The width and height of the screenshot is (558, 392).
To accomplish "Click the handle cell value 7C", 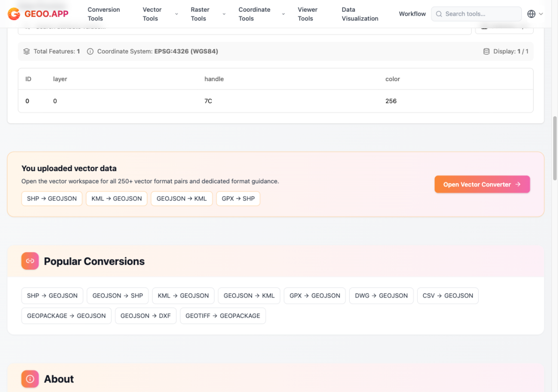I will [208, 101].
